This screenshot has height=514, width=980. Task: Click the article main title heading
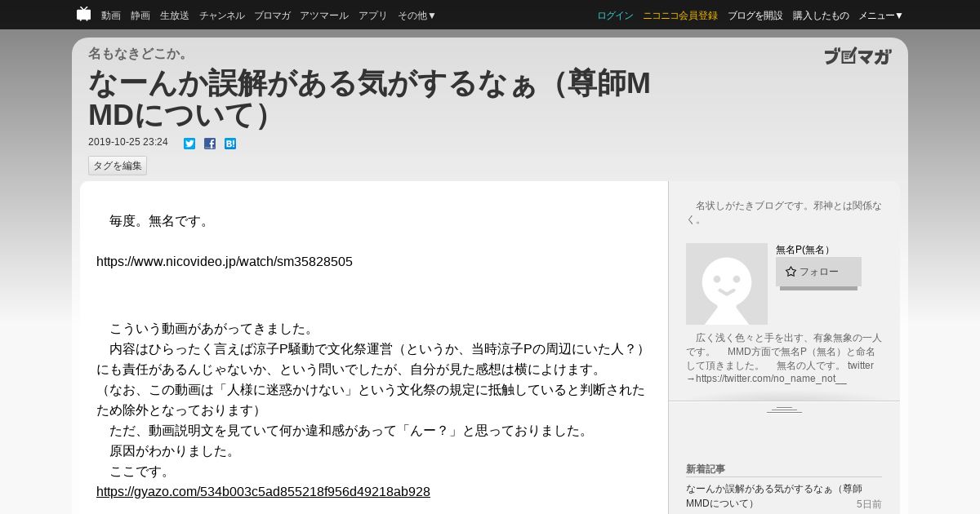(369, 99)
